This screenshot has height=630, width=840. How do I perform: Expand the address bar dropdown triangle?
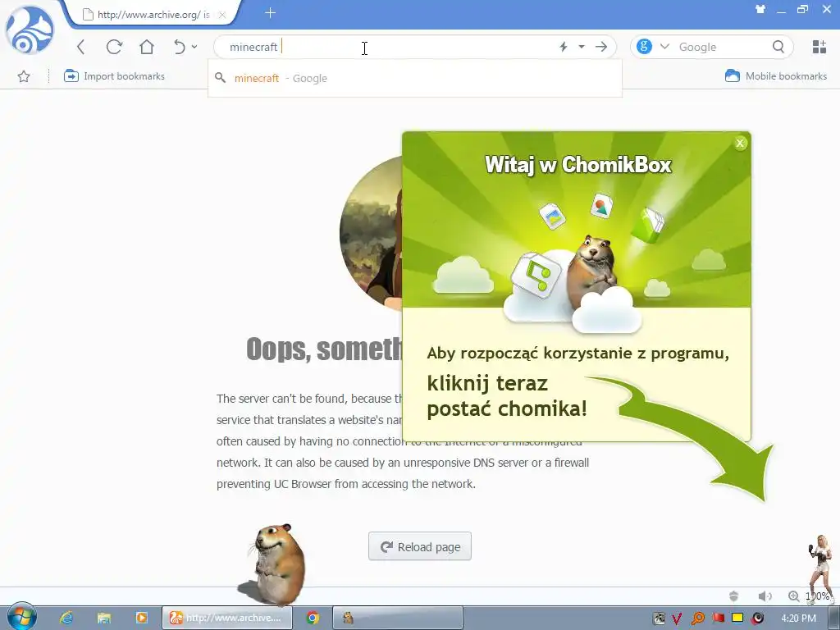tap(582, 47)
